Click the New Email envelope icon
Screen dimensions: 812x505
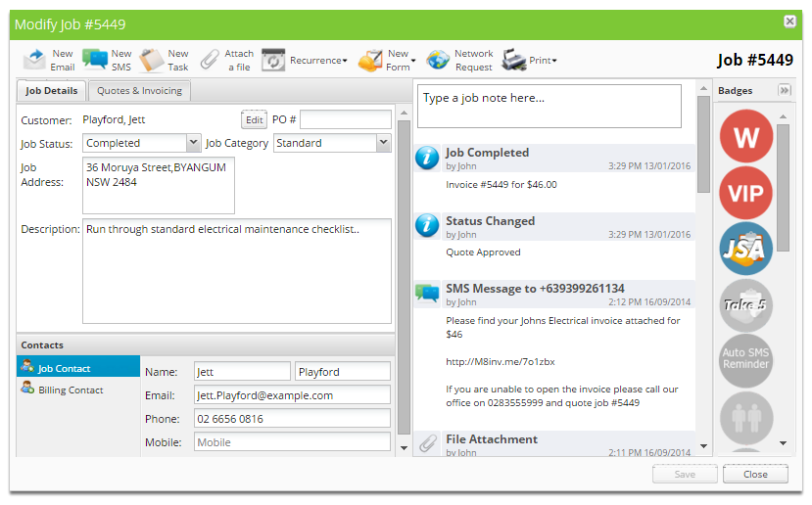click(34, 60)
